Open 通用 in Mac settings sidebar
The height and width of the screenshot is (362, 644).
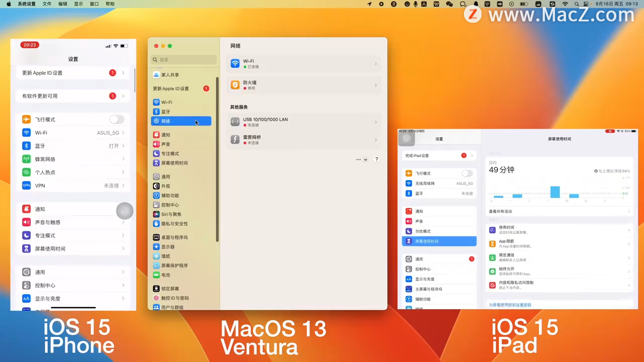tap(181, 177)
